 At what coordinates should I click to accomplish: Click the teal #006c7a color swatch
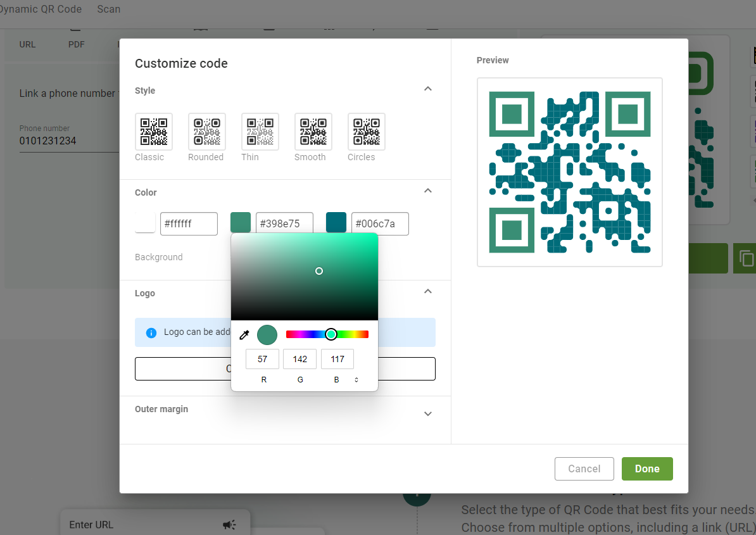[336, 223]
